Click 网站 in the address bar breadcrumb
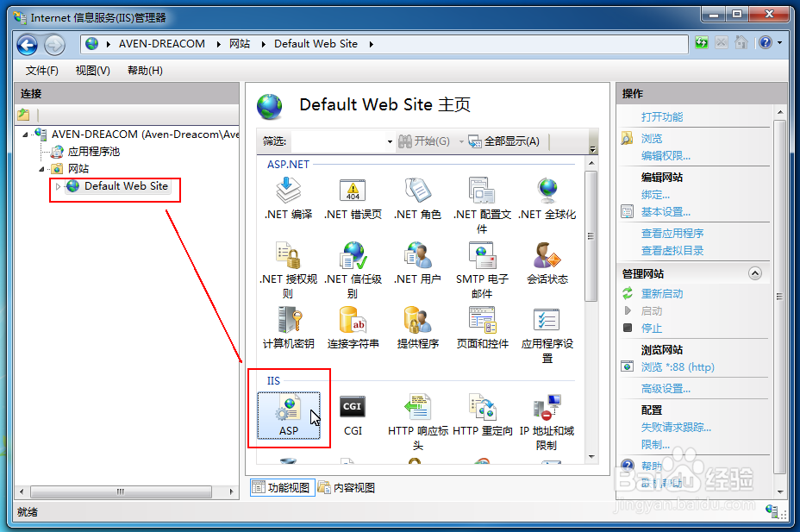This screenshot has height=532, width=800. click(240, 44)
